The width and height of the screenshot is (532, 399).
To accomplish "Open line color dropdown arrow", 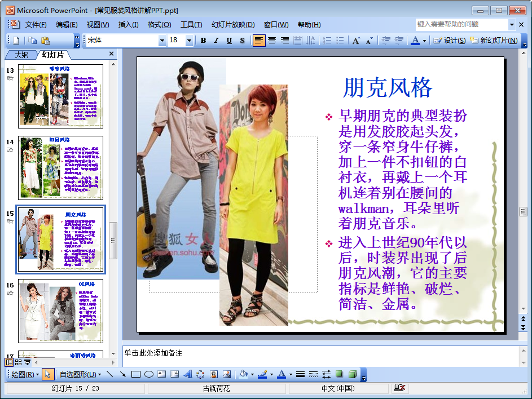I will [x=271, y=375].
